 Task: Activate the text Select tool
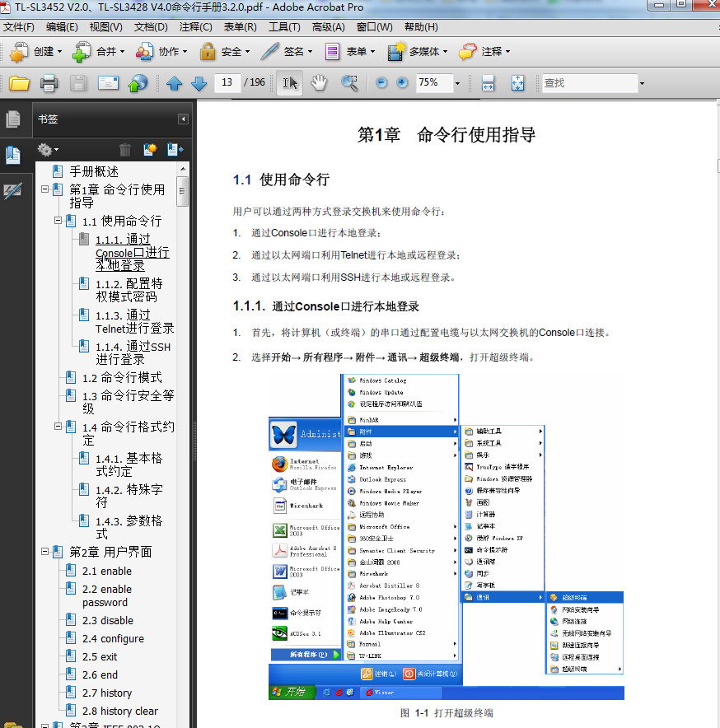[x=289, y=83]
